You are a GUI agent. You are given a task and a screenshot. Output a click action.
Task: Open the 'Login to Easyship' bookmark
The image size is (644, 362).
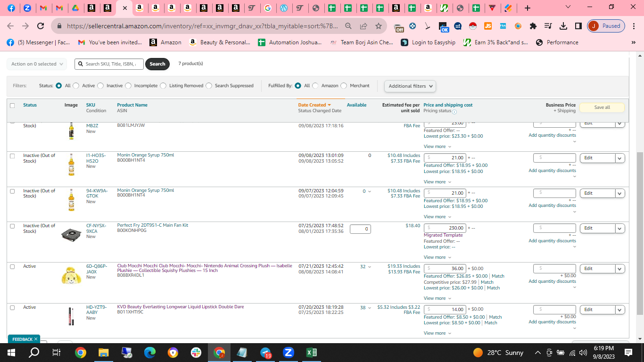428,42
